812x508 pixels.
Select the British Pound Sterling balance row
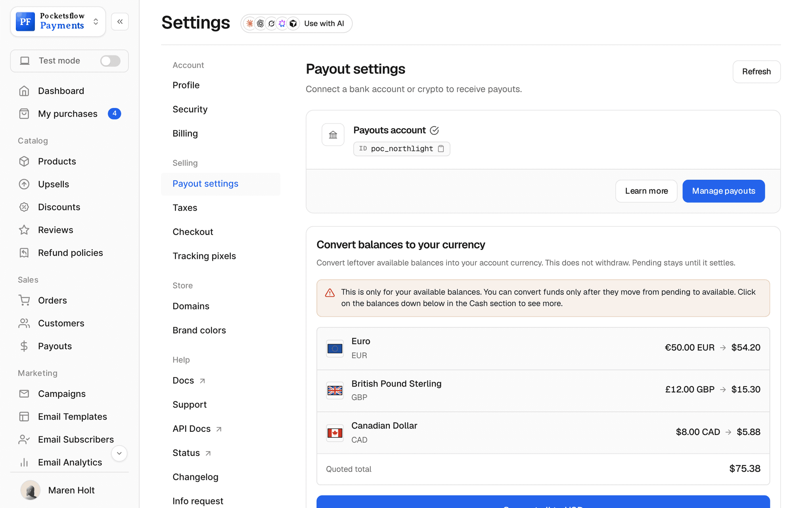tap(543, 391)
